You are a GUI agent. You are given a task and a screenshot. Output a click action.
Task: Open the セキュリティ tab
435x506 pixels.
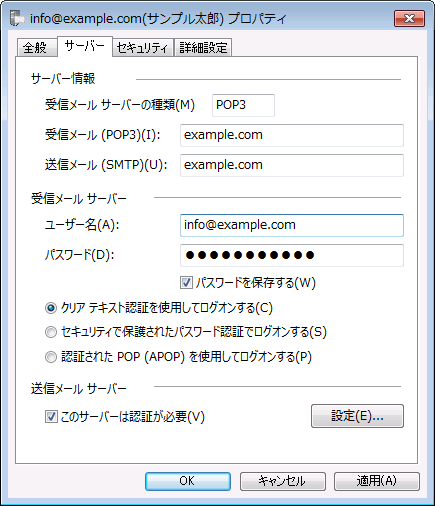click(142, 48)
